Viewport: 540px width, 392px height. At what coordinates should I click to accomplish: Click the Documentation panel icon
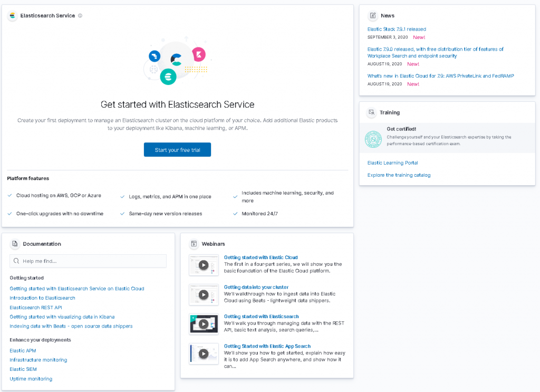click(x=15, y=244)
